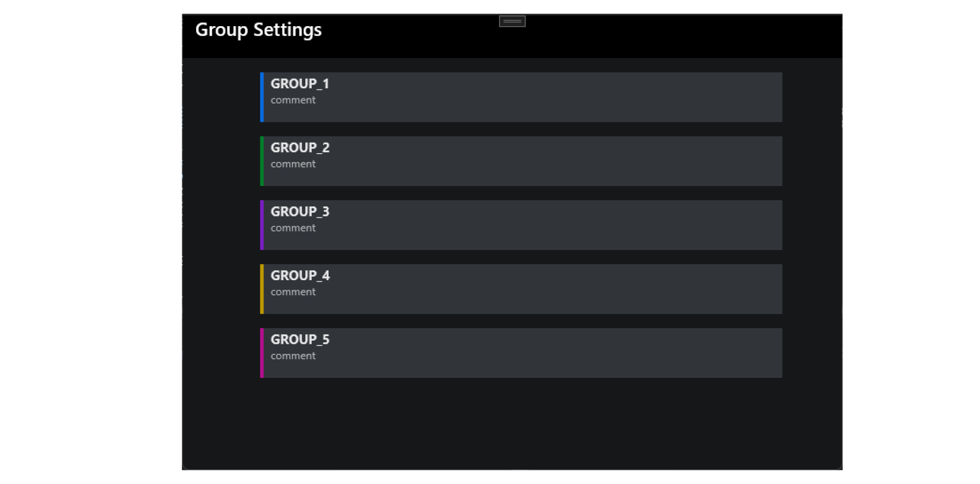The image size is (980, 484).
Task: Click the purple color bar of GROUP_3
Action: tap(262, 225)
